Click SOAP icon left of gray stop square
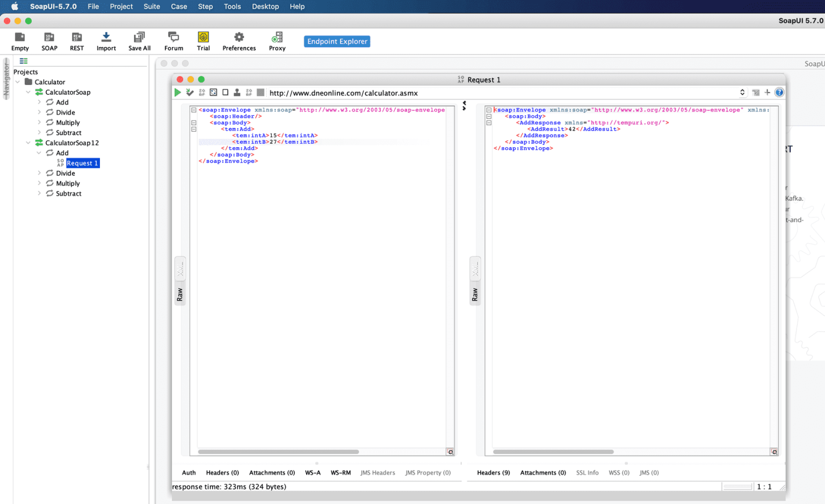 [249, 92]
